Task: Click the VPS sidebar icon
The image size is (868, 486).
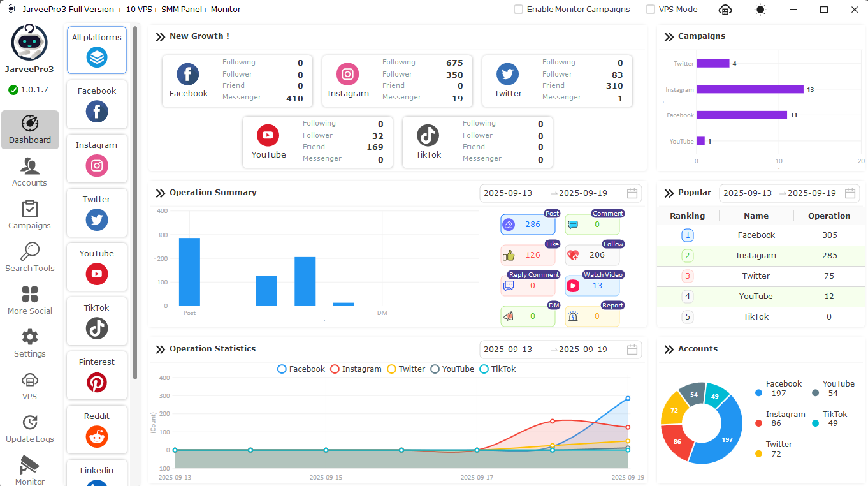Action: coord(30,386)
